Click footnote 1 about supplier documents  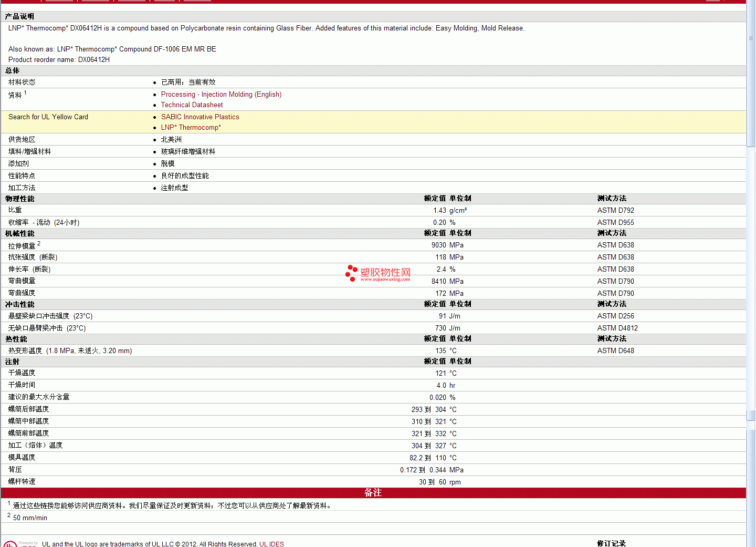point(173,506)
